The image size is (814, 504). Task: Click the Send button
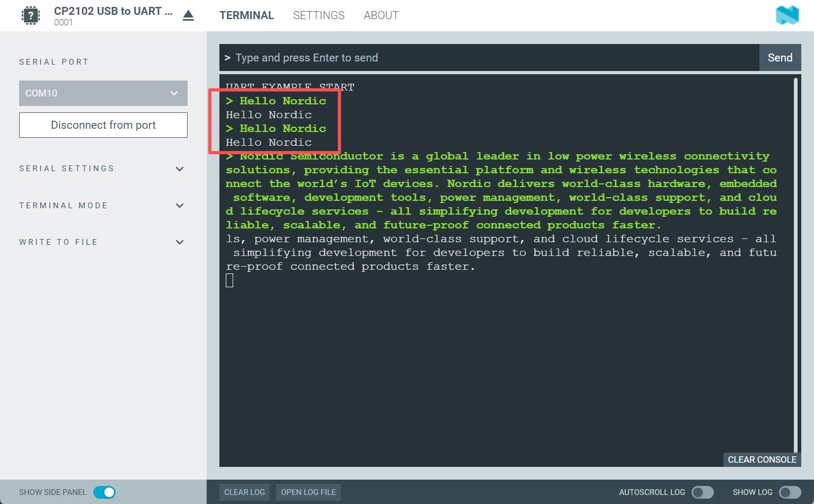click(780, 58)
